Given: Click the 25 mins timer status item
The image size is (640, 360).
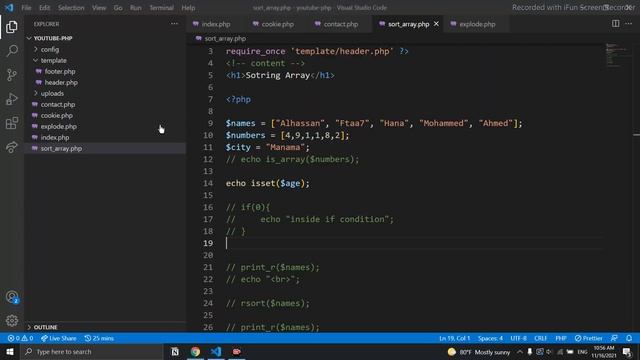Looking at the screenshot, I should (x=99, y=338).
